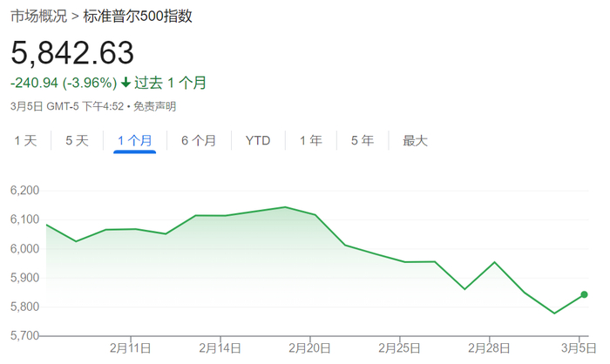The width and height of the screenshot is (610, 364).
Task: Select the 1 天 time range tab
Action: [x=25, y=140]
